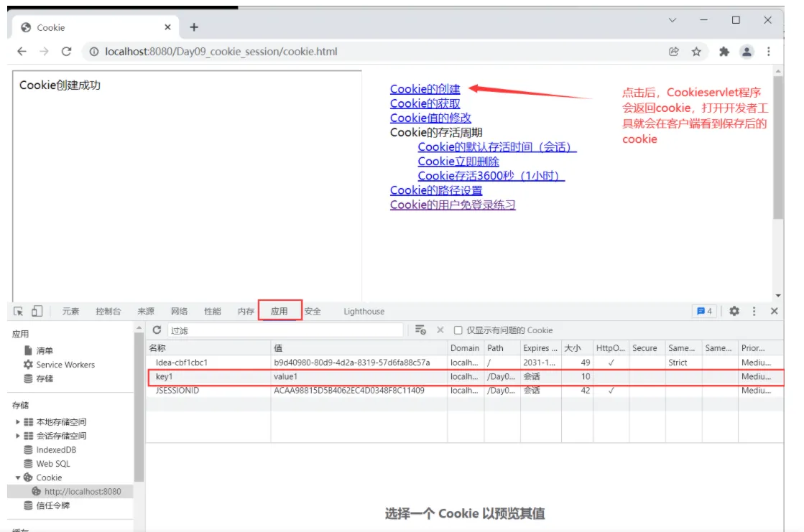Switch to 控制台 tab
Image resolution: width=804 pixels, height=532 pixels.
(108, 311)
